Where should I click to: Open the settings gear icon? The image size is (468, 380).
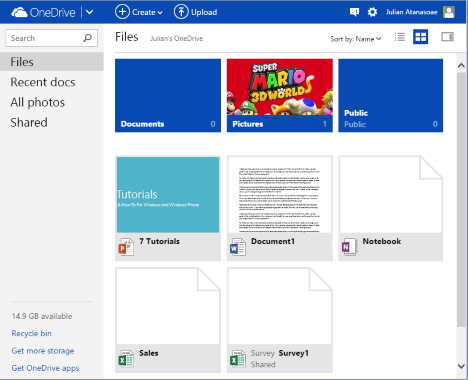(372, 12)
